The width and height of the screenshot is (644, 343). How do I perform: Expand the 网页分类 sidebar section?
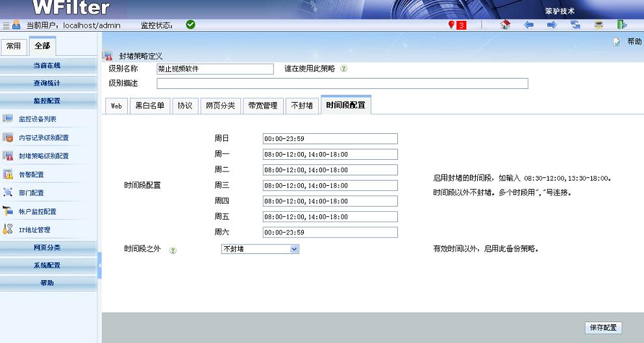(47, 248)
